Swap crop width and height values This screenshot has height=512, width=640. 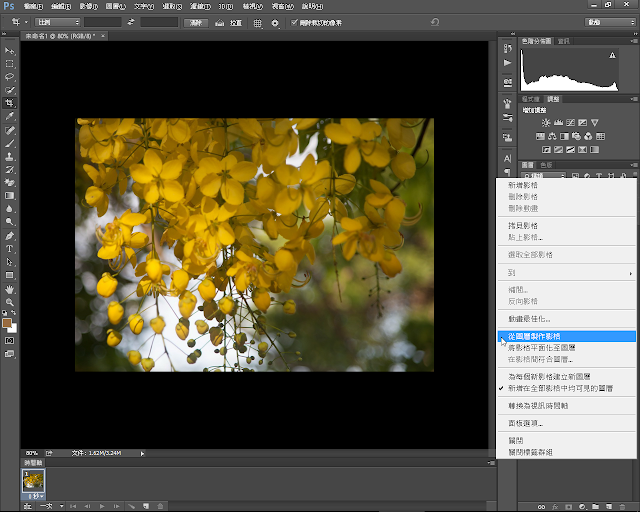[x=131, y=22]
